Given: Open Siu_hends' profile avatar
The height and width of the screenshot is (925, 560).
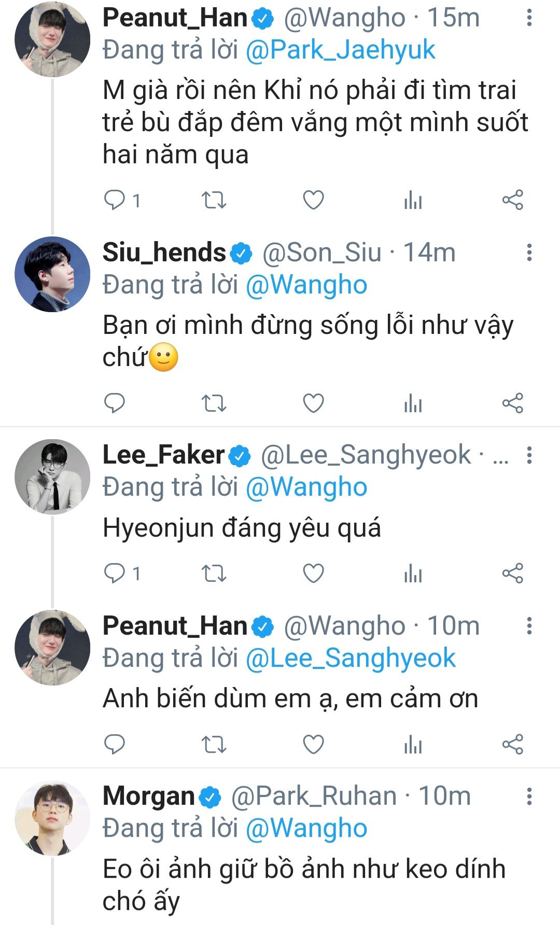Looking at the screenshot, I should [x=52, y=274].
